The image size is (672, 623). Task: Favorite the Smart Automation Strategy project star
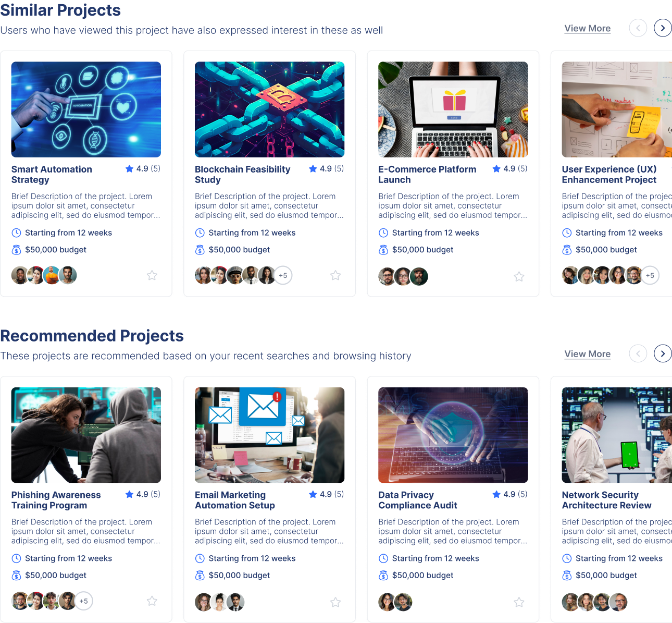(x=152, y=275)
